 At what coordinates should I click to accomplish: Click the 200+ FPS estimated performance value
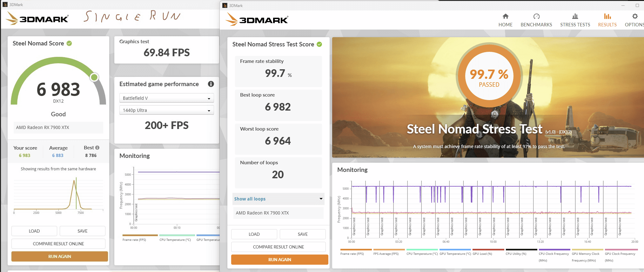pos(166,126)
